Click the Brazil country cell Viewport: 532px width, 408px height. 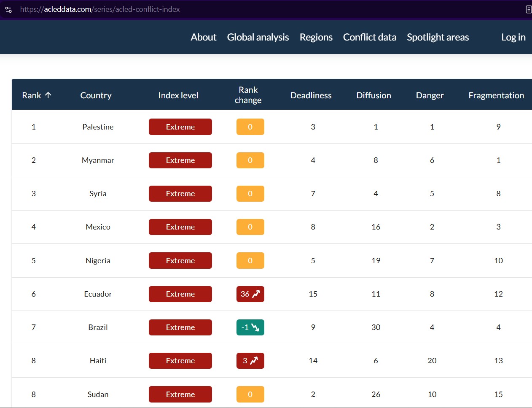tap(98, 327)
